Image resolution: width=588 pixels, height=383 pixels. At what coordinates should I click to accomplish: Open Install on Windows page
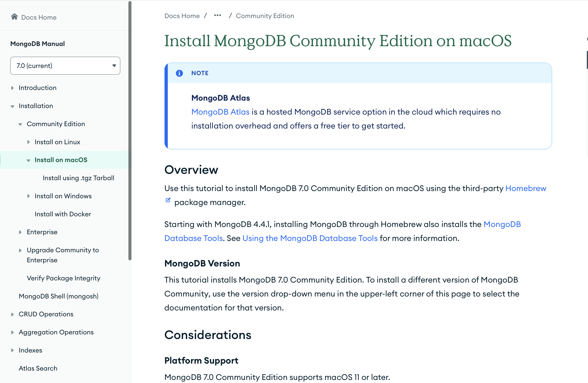click(x=63, y=196)
